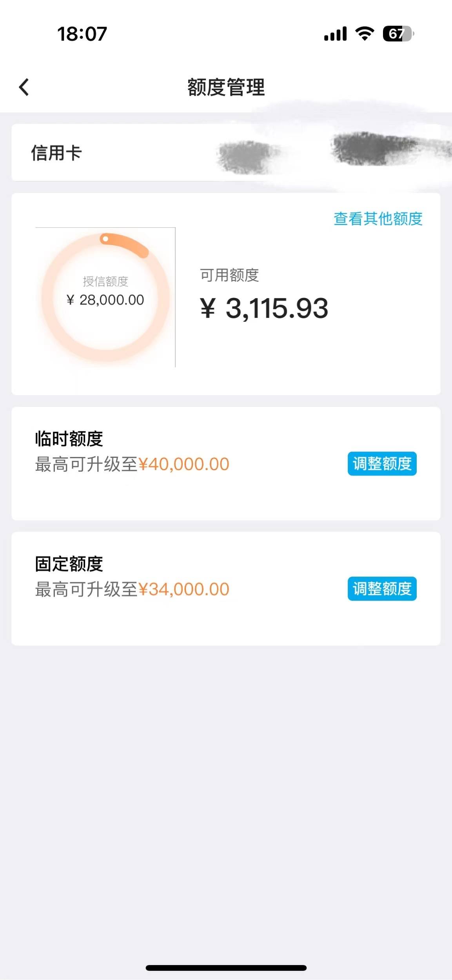Screen dimensions: 452x980
Task: Go back using the left chevron arrow
Action: [x=24, y=87]
